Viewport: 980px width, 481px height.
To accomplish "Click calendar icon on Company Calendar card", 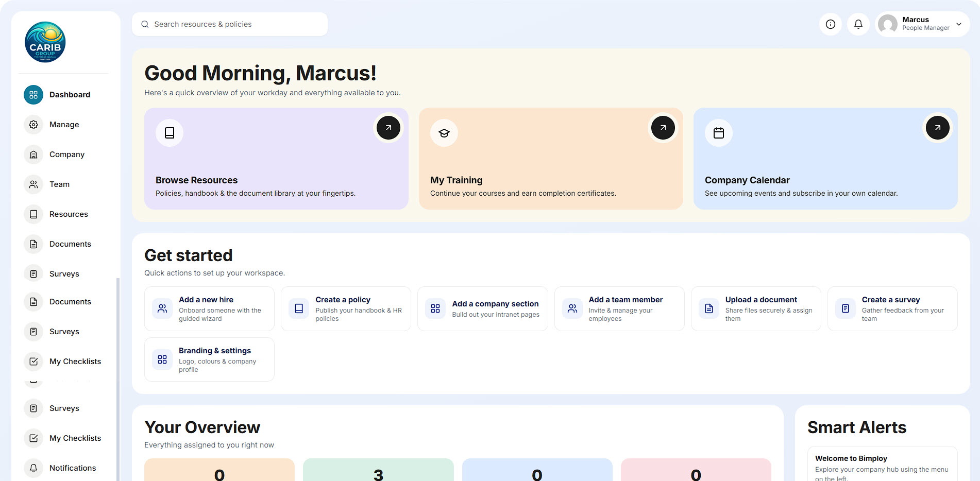I will 719,133.
